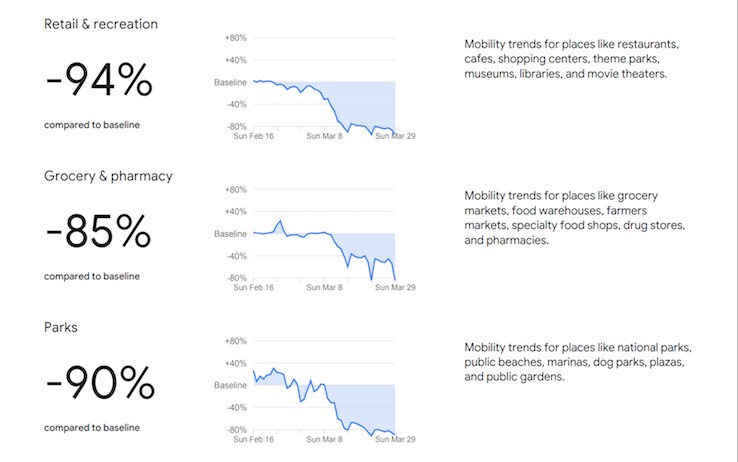Click Sun Mar 8 label on Parks chart
The width and height of the screenshot is (738, 462).
tap(324, 439)
